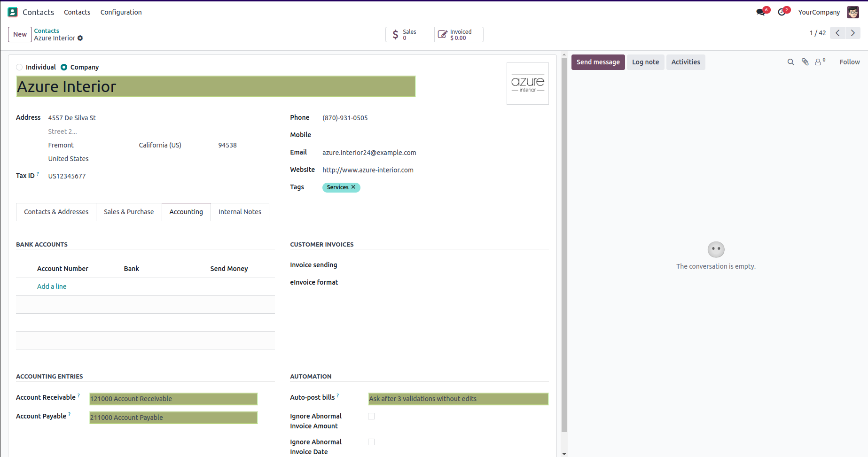Show Tax ID help tooltip icon
Image resolution: width=868 pixels, height=457 pixels.
tap(38, 174)
